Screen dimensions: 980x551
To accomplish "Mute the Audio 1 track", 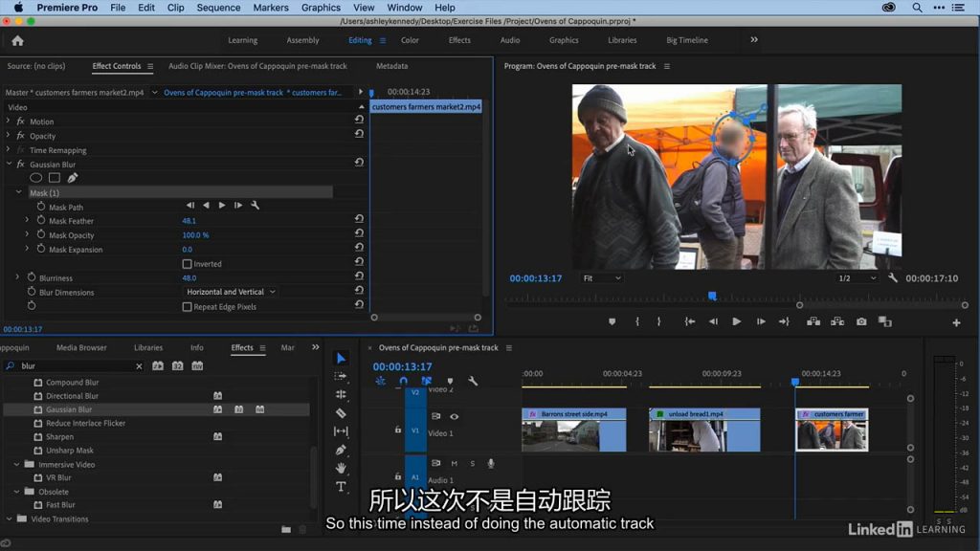I will point(455,464).
